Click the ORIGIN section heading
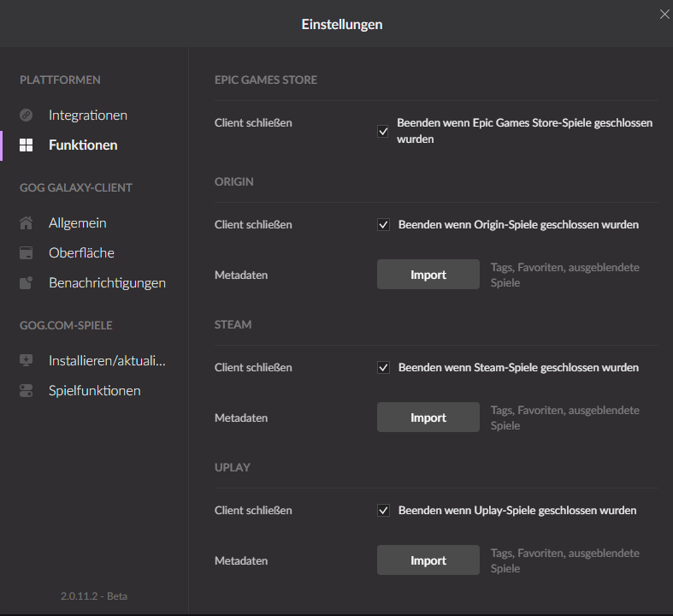673x616 pixels. [234, 181]
